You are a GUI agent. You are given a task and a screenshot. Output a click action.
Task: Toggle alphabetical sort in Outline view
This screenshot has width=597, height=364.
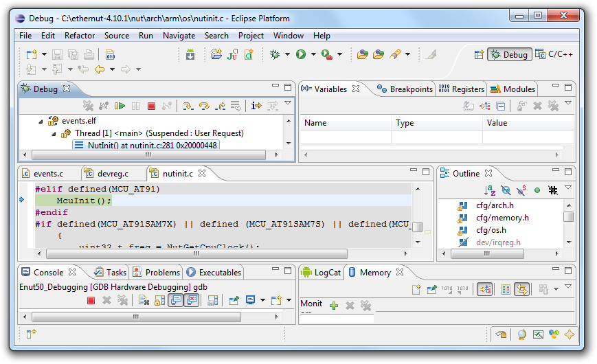pyautogui.click(x=489, y=190)
